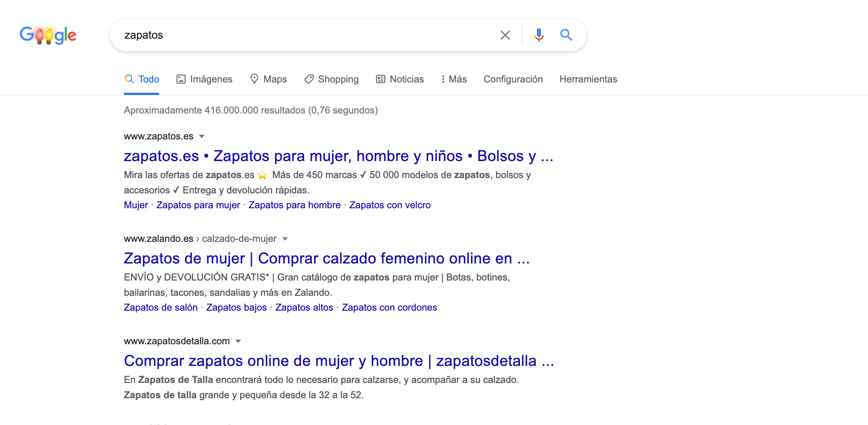Expand dropdown arrow next to www.zapatosdetalla.com
Image resolution: width=868 pixels, height=425 pixels.
238,341
